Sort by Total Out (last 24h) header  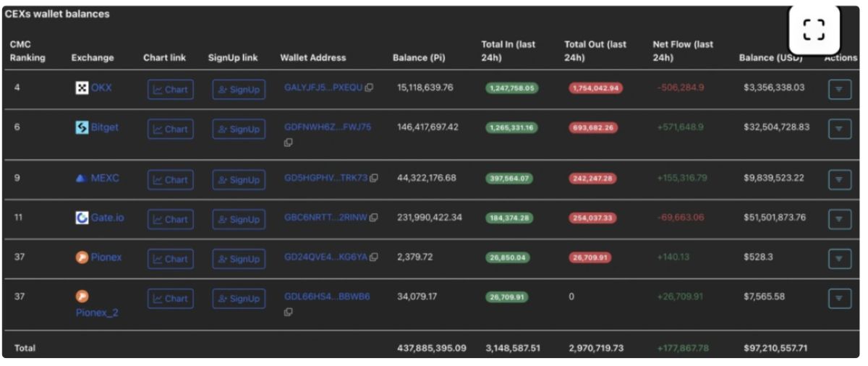pos(595,51)
